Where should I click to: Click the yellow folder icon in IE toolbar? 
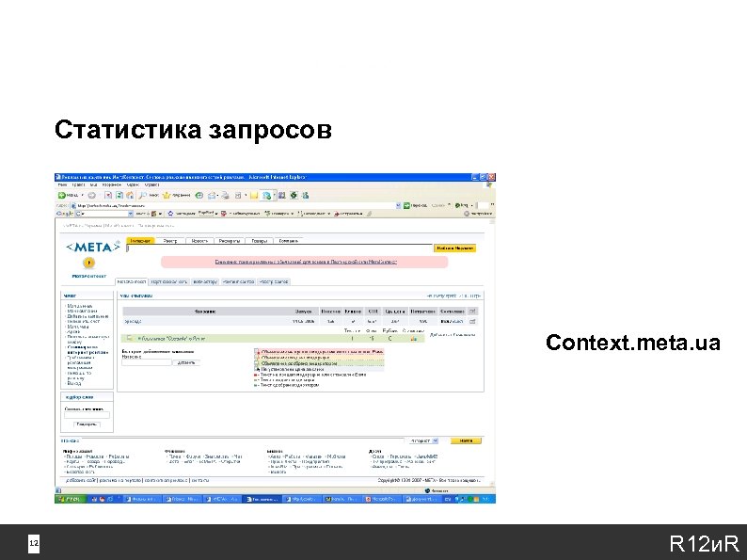[x=254, y=195]
